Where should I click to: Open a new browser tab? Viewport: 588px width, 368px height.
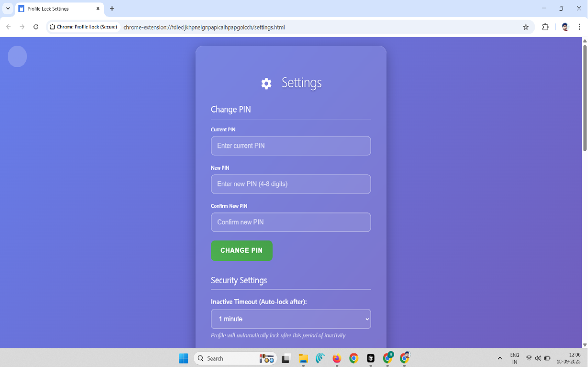[x=112, y=8]
